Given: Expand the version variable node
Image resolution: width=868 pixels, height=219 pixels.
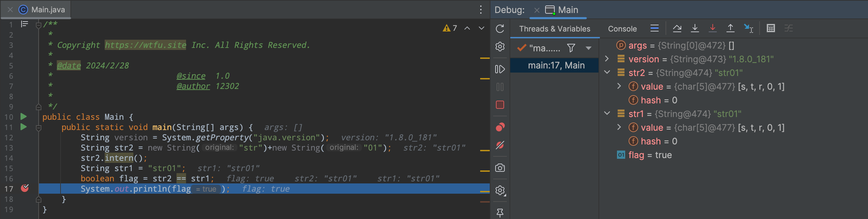Looking at the screenshot, I should click(607, 59).
